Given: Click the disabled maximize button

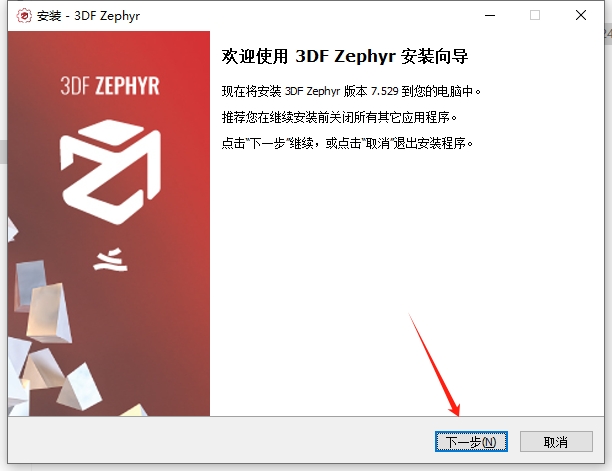Looking at the screenshot, I should pos(535,16).
